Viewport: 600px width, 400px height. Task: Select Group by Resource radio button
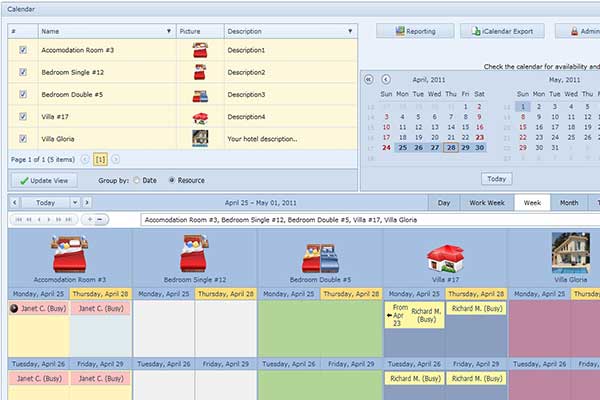tap(172, 180)
